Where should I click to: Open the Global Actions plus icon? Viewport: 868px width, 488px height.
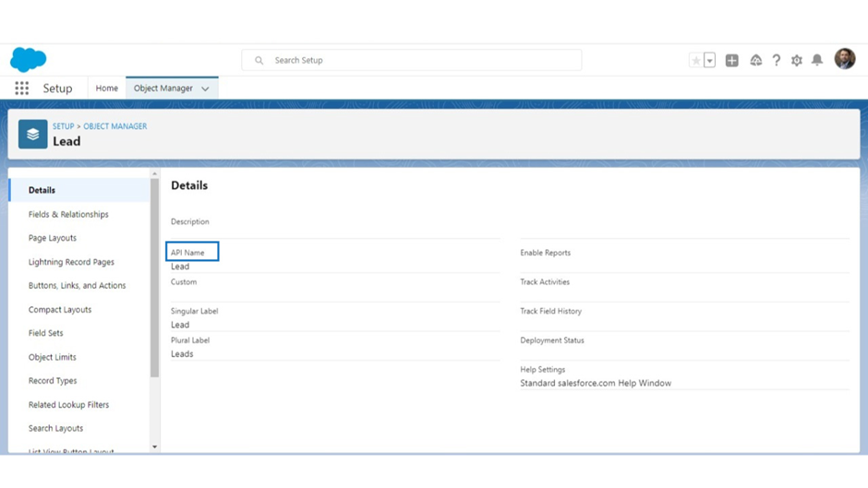pos(732,60)
